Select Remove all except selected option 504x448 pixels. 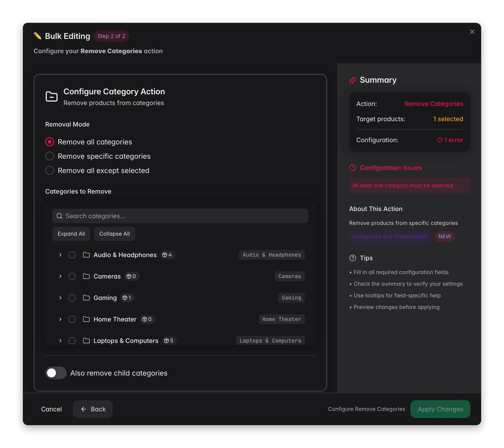pyautogui.click(x=49, y=170)
